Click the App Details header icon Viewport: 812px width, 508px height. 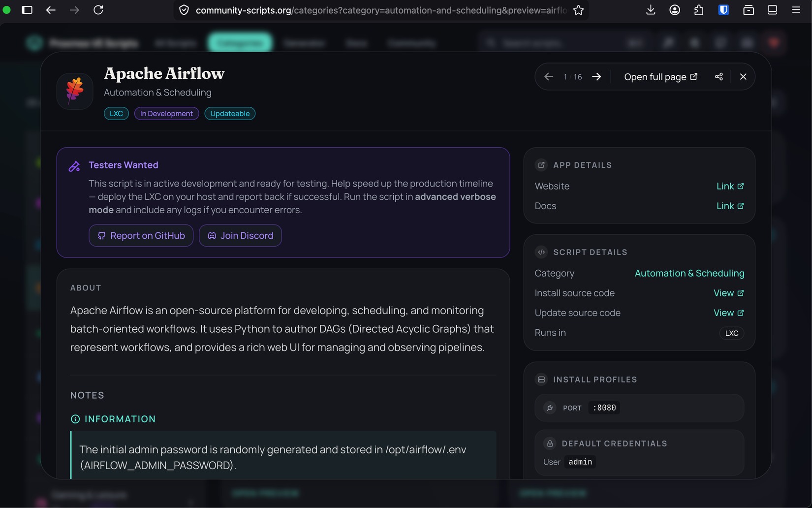(x=541, y=165)
